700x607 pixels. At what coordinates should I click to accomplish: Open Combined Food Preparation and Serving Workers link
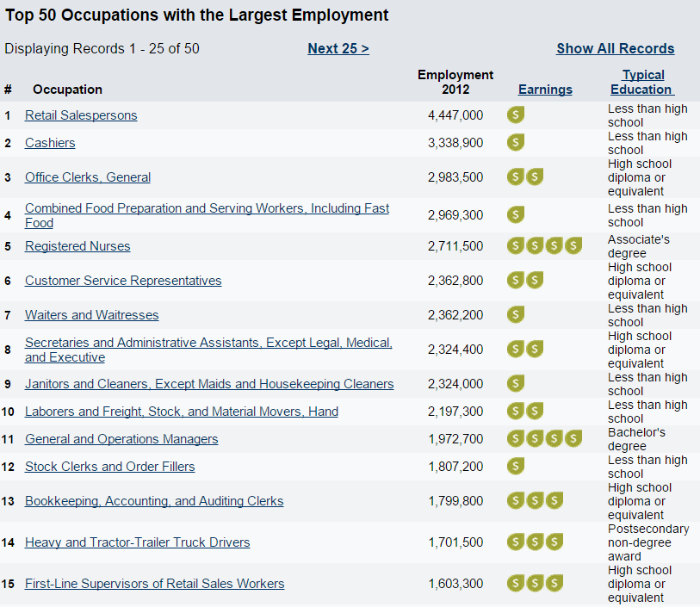(208, 215)
